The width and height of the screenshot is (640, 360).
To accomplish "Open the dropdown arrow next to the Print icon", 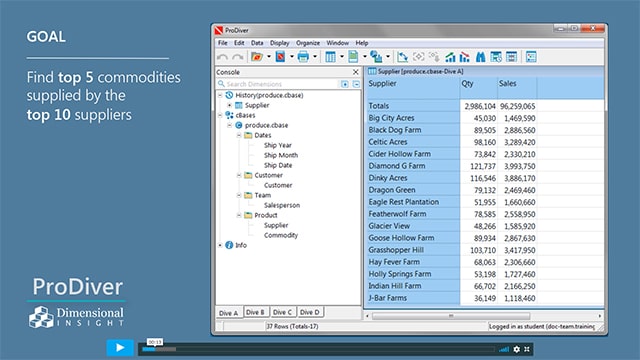I will coord(315,57).
